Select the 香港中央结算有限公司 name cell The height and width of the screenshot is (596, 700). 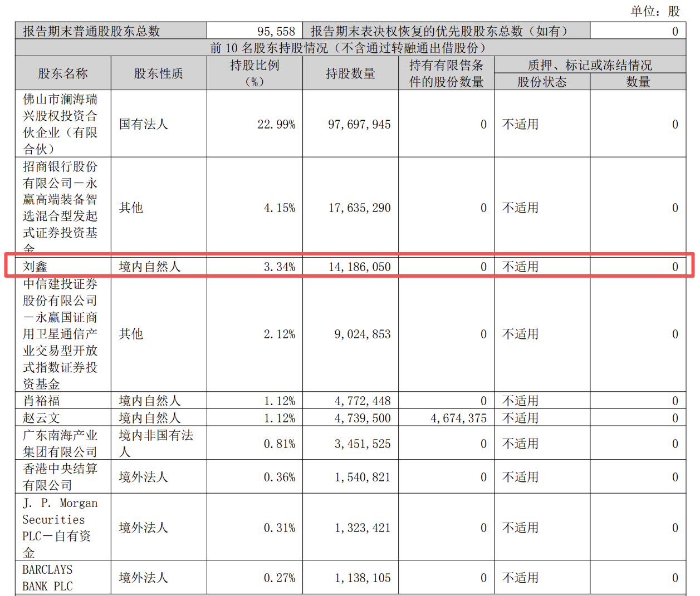click(x=60, y=477)
